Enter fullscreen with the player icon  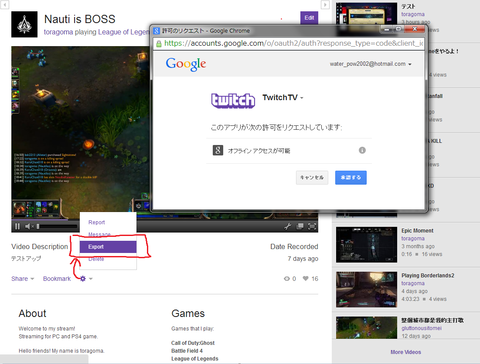tap(312, 226)
